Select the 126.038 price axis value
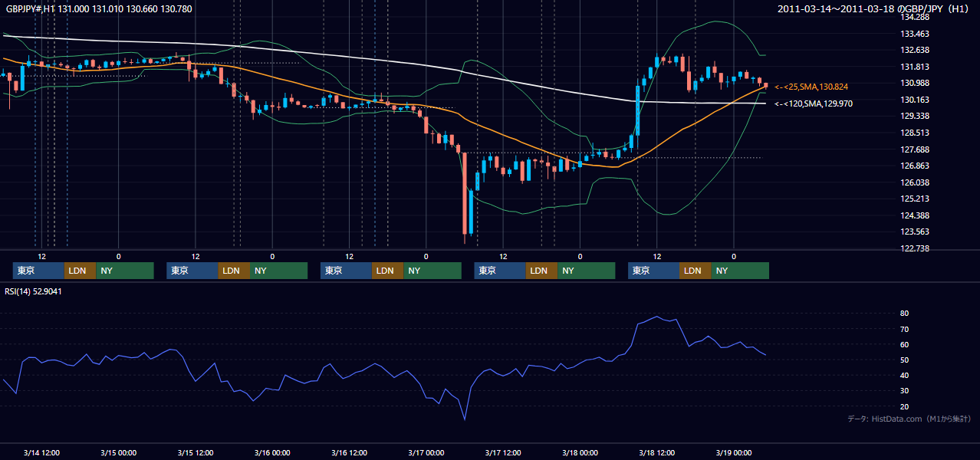Screen dimensions: 980x460 pos(913,182)
